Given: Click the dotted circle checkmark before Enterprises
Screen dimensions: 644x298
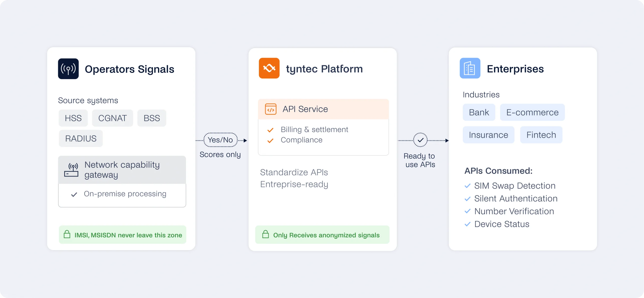Looking at the screenshot, I should 420,140.
